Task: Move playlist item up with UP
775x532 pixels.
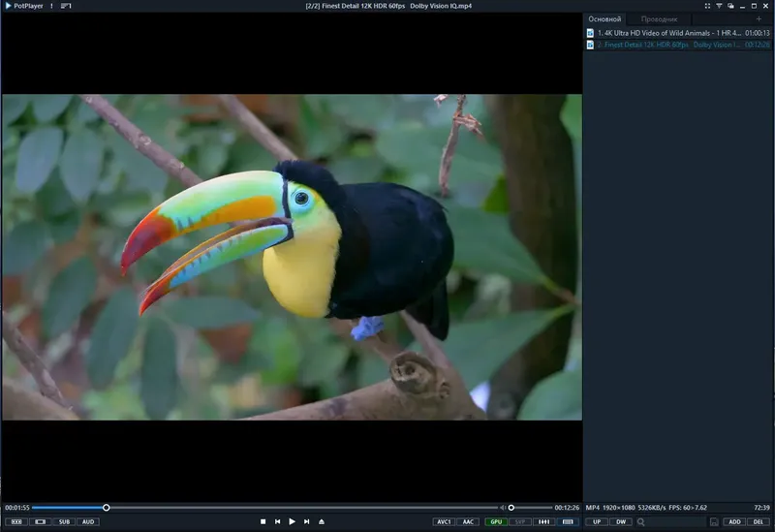Action: pyautogui.click(x=597, y=521)
